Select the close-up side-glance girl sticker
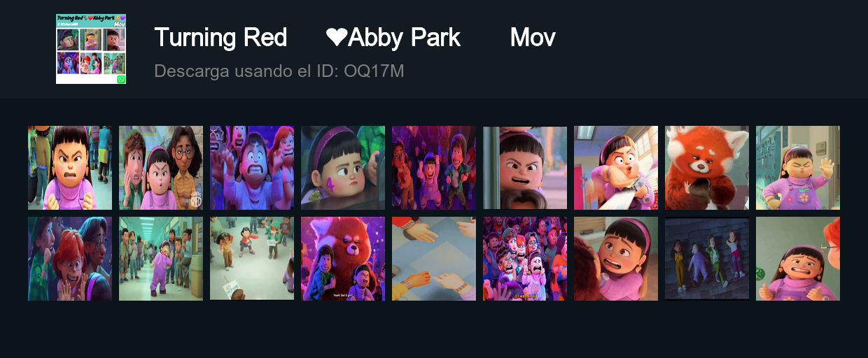This screenshot has width=868, height=358. pos(343,168)
